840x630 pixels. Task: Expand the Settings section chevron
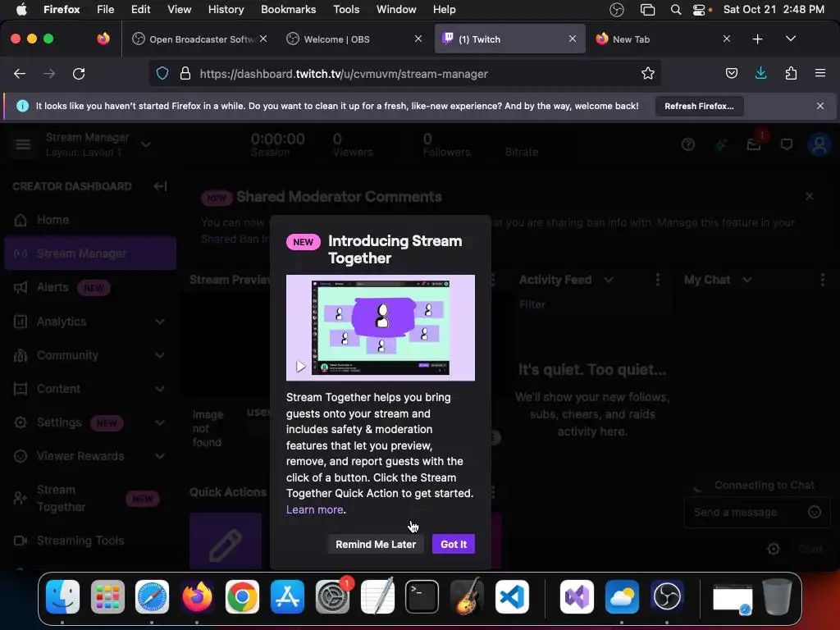(x=160, y=422)
